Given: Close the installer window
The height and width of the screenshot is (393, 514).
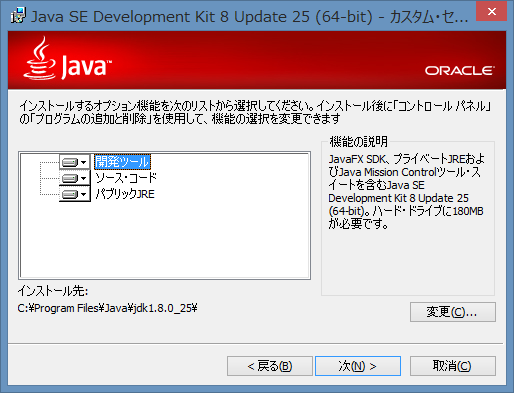Looking at the screenshot, I should (491, 12).
